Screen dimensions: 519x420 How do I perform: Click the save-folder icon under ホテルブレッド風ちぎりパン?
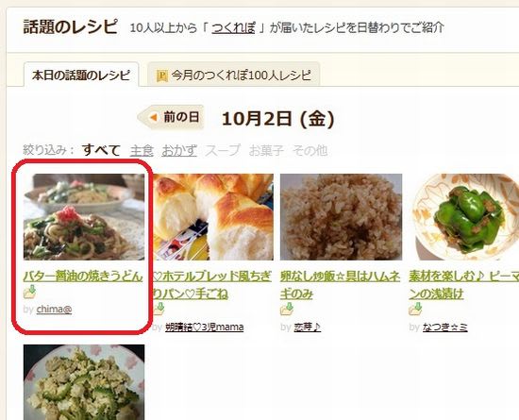(159, 310)
